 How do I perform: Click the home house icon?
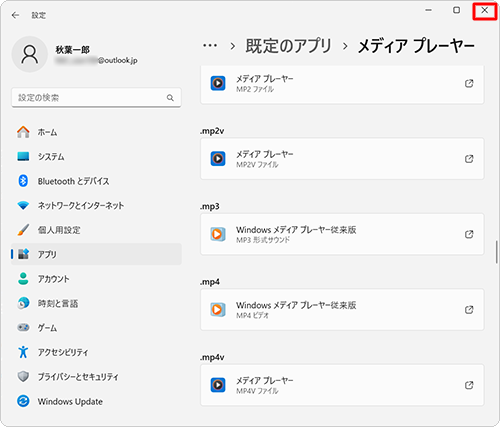coord(23,132)
